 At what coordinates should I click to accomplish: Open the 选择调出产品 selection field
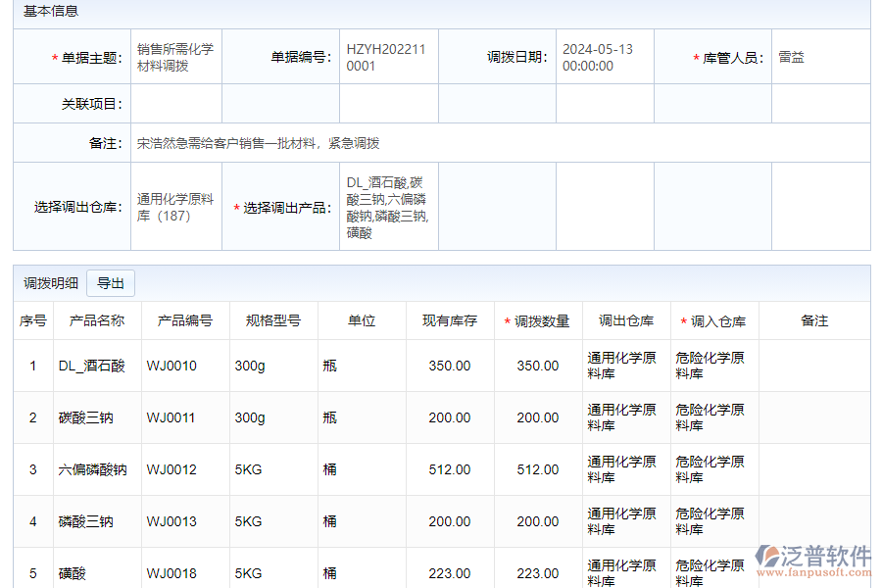pyautogui.click(x=388, y=206)
